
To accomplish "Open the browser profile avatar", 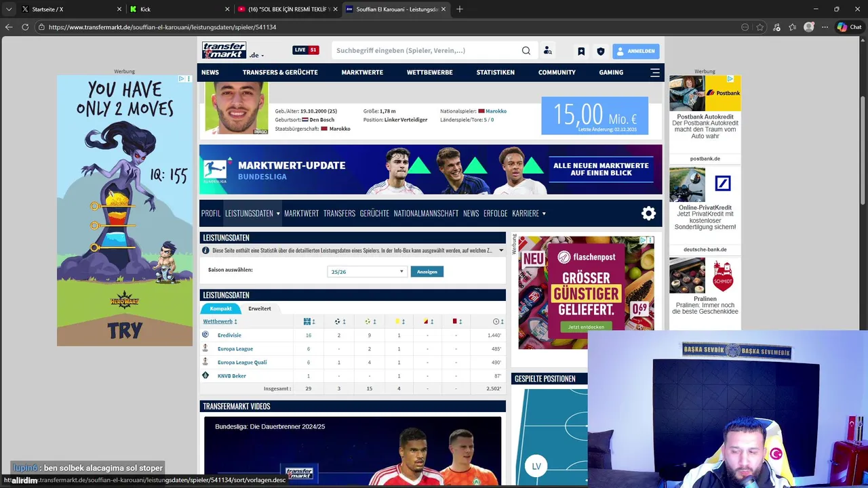I will click(809, 27).
